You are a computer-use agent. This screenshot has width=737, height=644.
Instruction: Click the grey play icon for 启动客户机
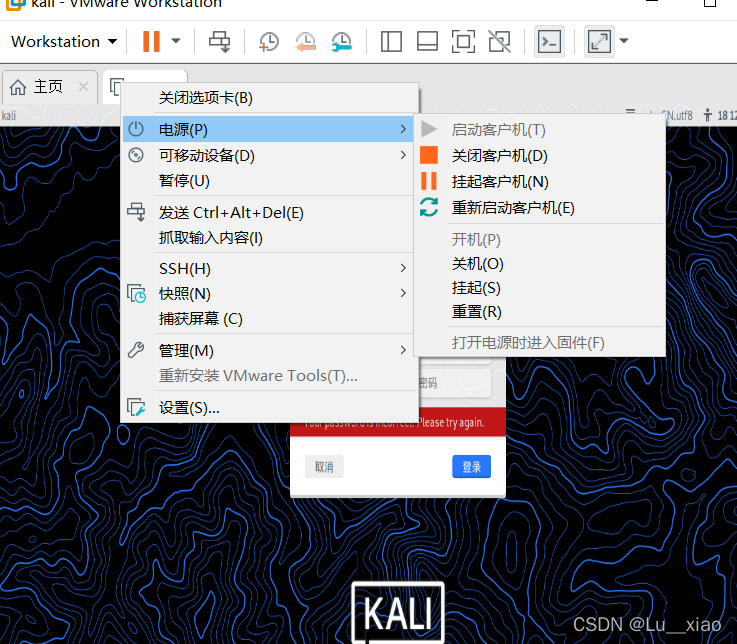(x=429, y=129)
